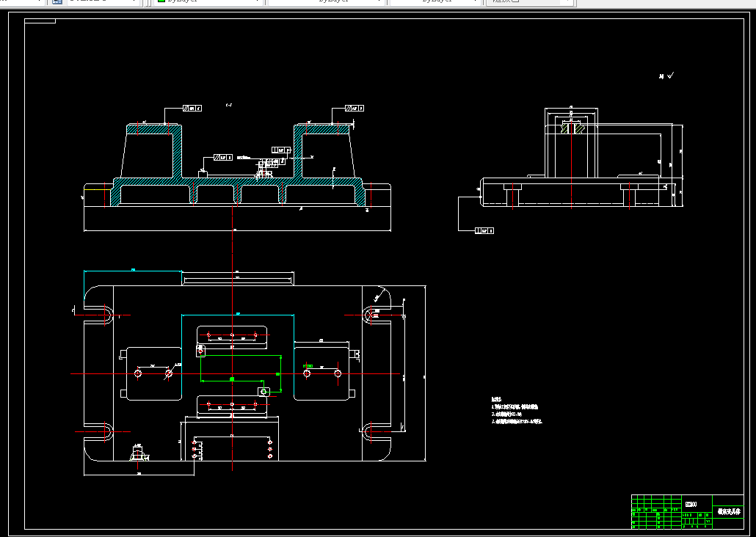
Task: Select the third numbered technical note line
Action: pyautogui.click(x=517, y=421)
